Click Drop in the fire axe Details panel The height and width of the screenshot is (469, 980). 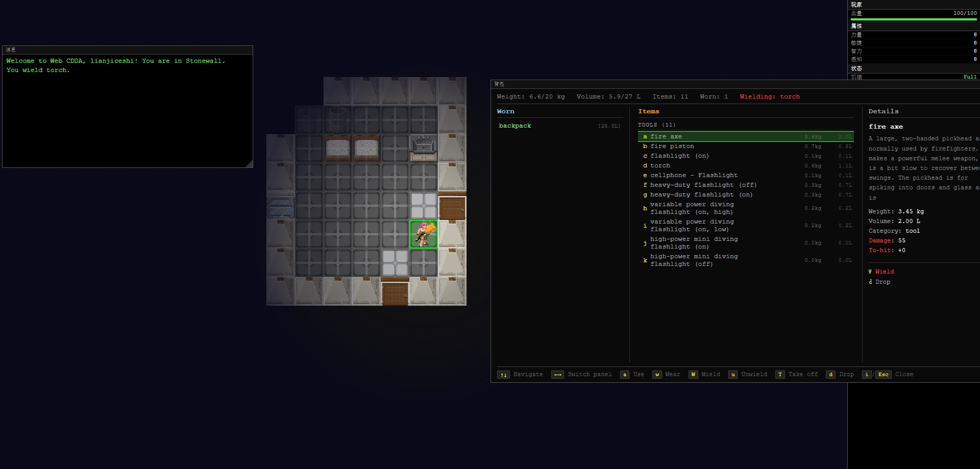pos(883,282)
